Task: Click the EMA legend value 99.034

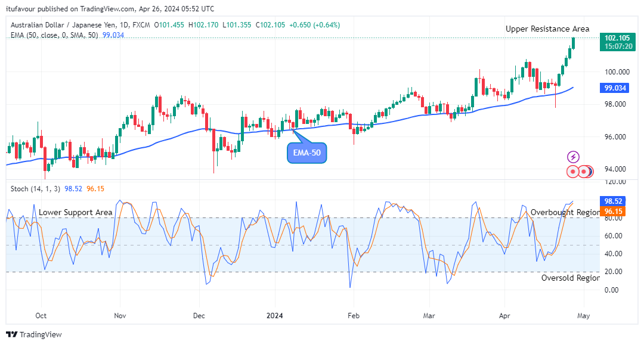Action: (x=113, y=35)
